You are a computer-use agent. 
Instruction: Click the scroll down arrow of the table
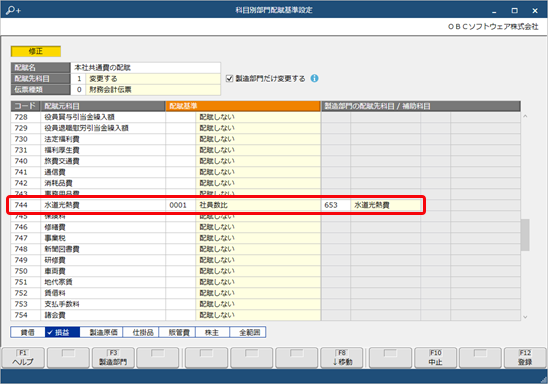[525, 317]
